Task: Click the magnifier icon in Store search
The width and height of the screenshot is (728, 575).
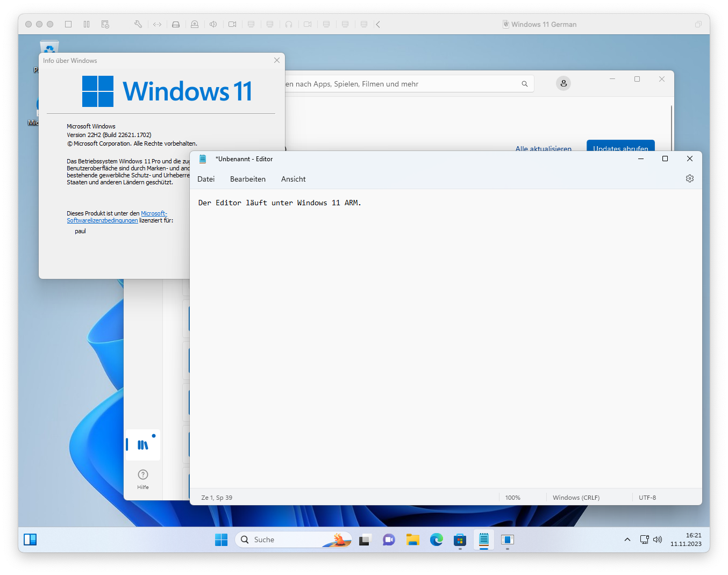Action: coord(525,84)
